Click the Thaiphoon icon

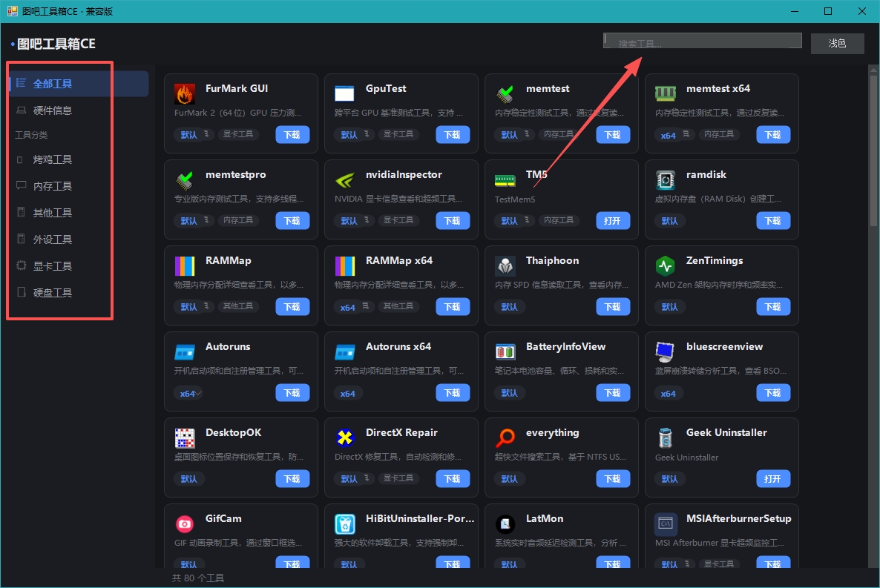pos(505,266)
